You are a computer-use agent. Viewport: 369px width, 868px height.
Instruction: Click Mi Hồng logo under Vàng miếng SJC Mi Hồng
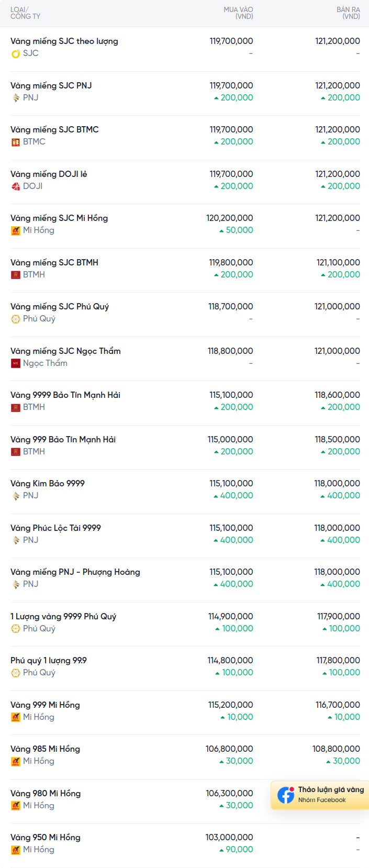click(16, 230)
